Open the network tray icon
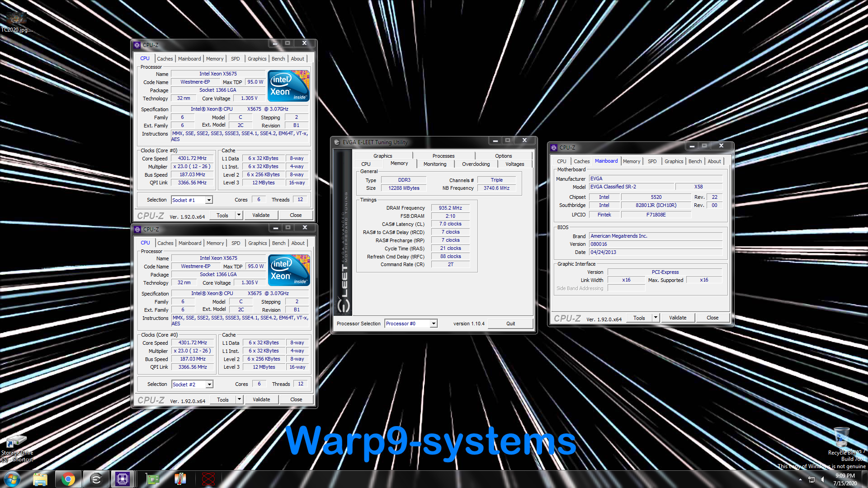 [x=811, y=479]
